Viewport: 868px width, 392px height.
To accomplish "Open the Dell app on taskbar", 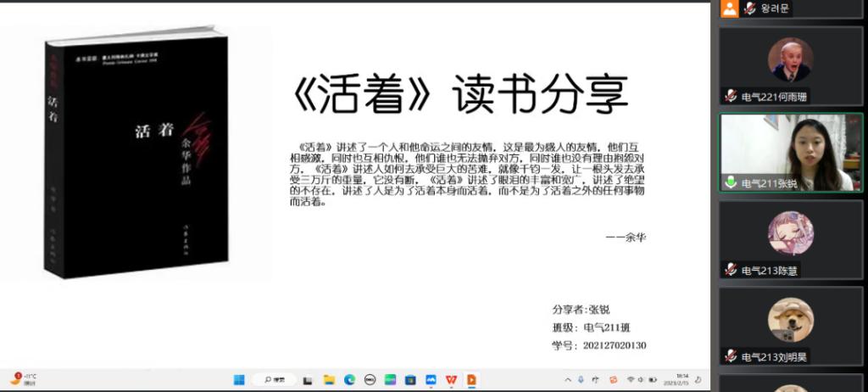I will click(370, 380).
